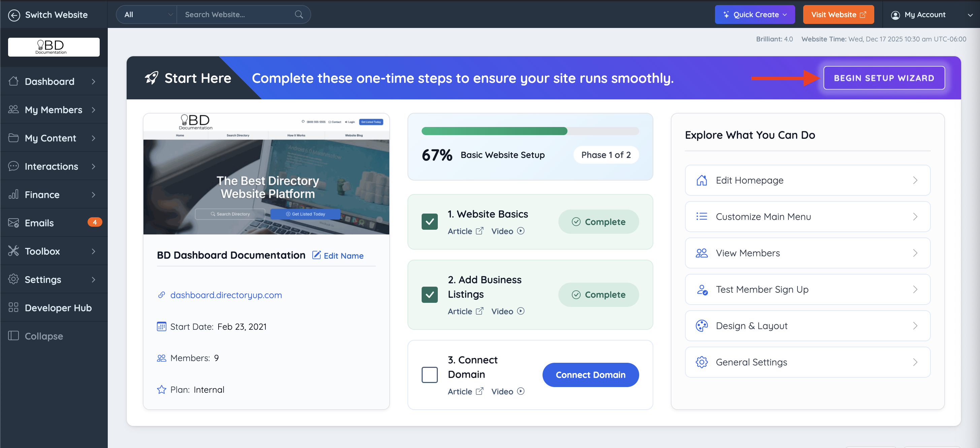Click the Collapse sidebar icon
This screenshot has width=980, height=448.
[x=13, y=336]
